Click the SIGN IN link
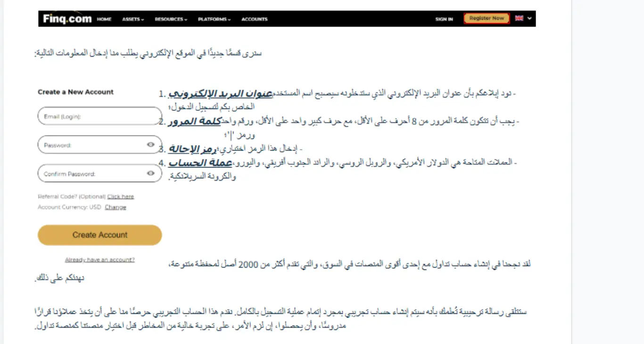This screenshot has height=344, width=644. (444, 19)
